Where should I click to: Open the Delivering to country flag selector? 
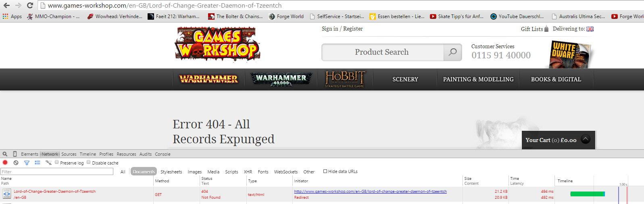point(590,29)
